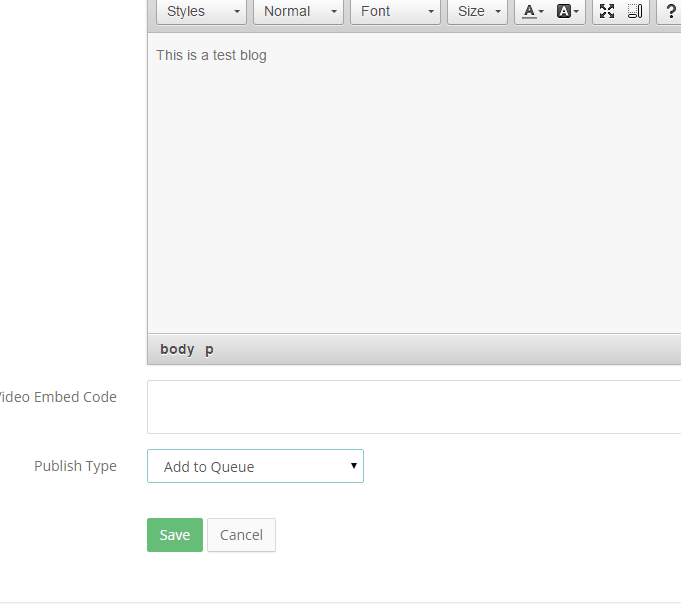The height and width of the screenshot is (612, 681).
Task: Click the Publish Type label
Action: coord(75,466)
